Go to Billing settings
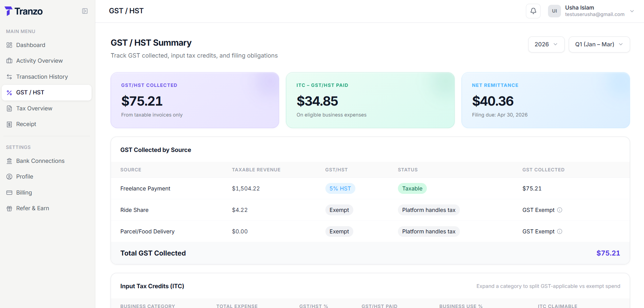Viewport: 644px width, 308px height. [47, 192]
